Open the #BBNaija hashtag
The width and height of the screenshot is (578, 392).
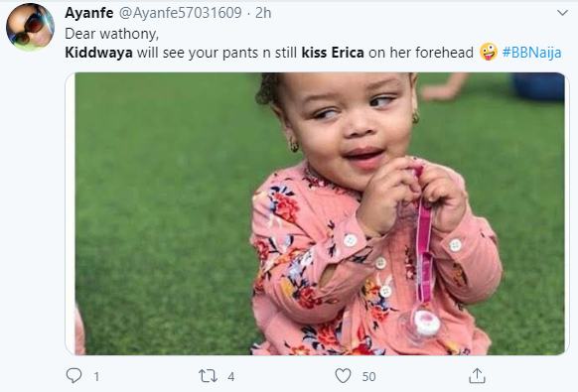point(532,53)
